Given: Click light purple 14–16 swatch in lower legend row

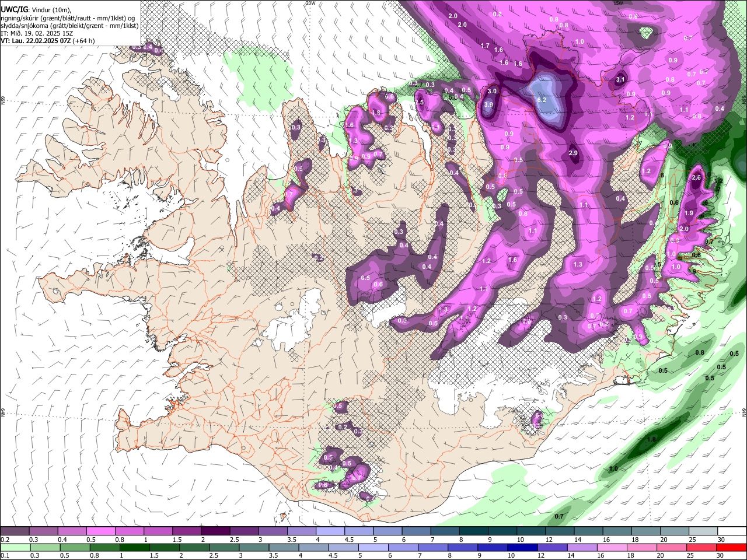Looking at the screenshot, I should pyautogui.click(x=582, y=547).
